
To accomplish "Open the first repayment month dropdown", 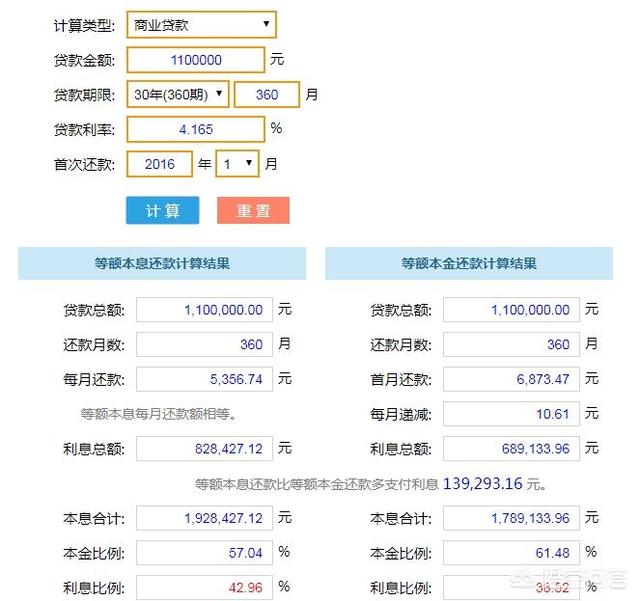I will [237, 164].
